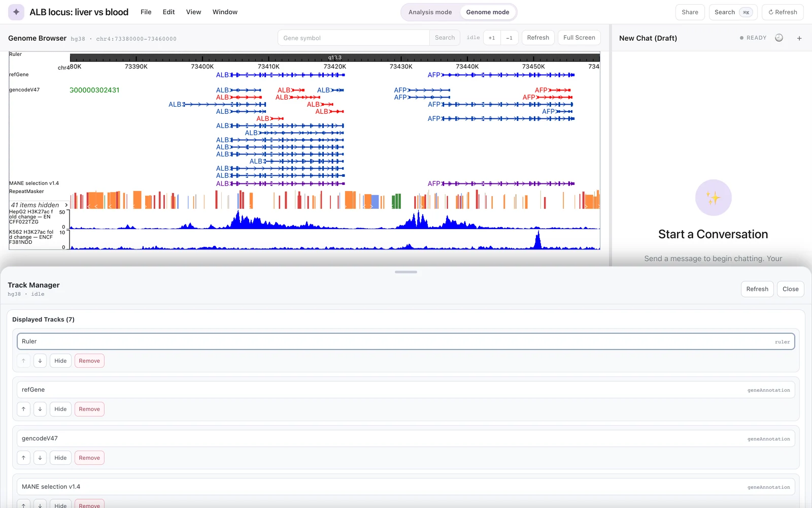The image size is (812, 508).
Task: Remove the Ruler track
Action: pos(89,361)
